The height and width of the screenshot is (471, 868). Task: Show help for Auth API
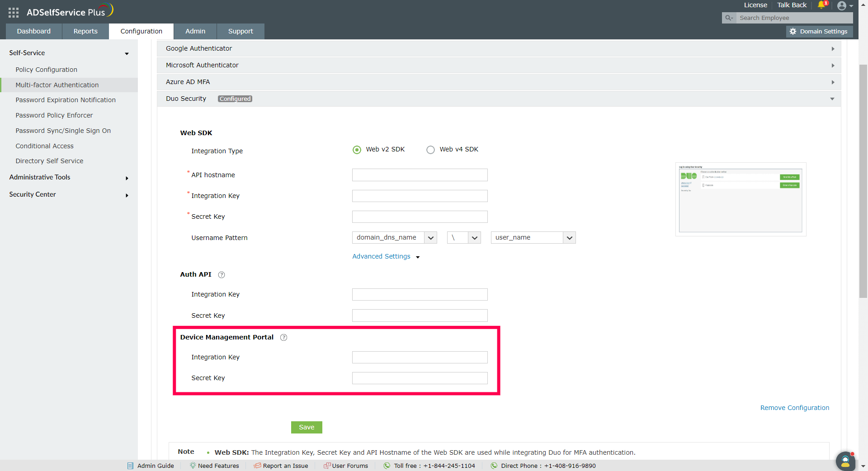222,275
